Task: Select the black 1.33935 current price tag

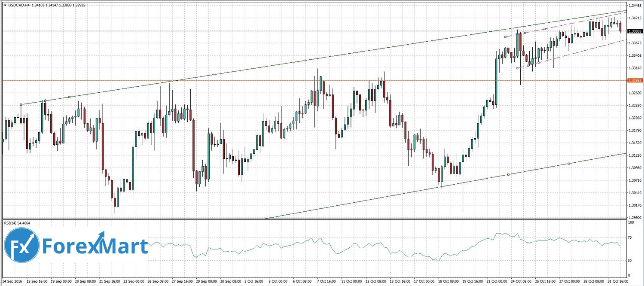Action: click(x=635, y=31)
